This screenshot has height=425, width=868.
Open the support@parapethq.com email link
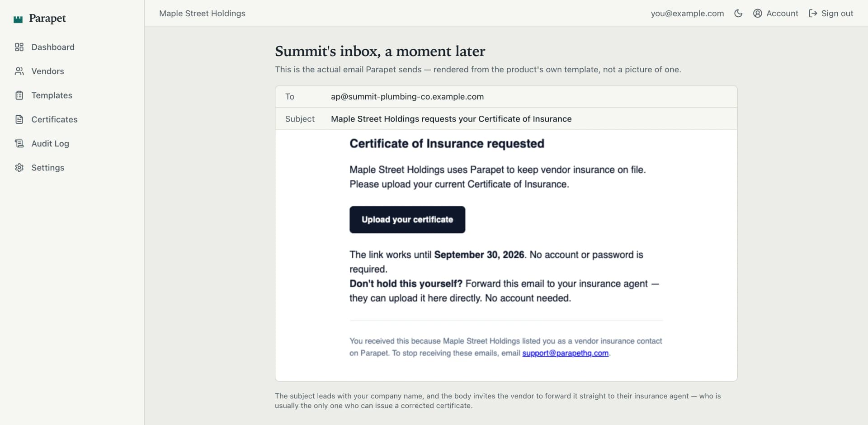565,353
